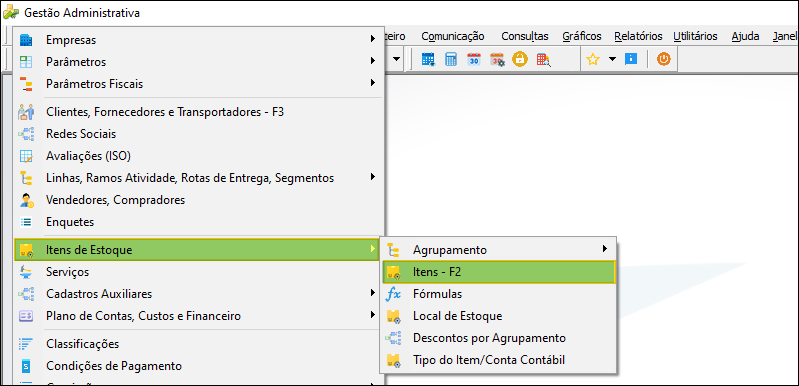Click the calendar icon with gear

pos(497,60)
